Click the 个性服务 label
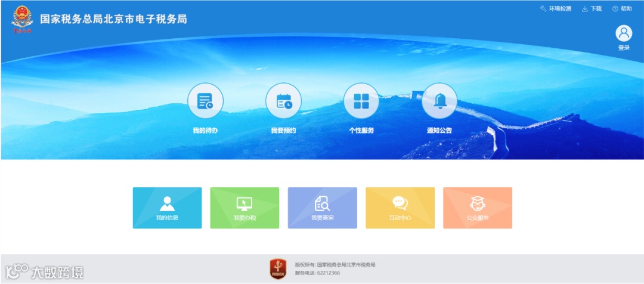 361,131
